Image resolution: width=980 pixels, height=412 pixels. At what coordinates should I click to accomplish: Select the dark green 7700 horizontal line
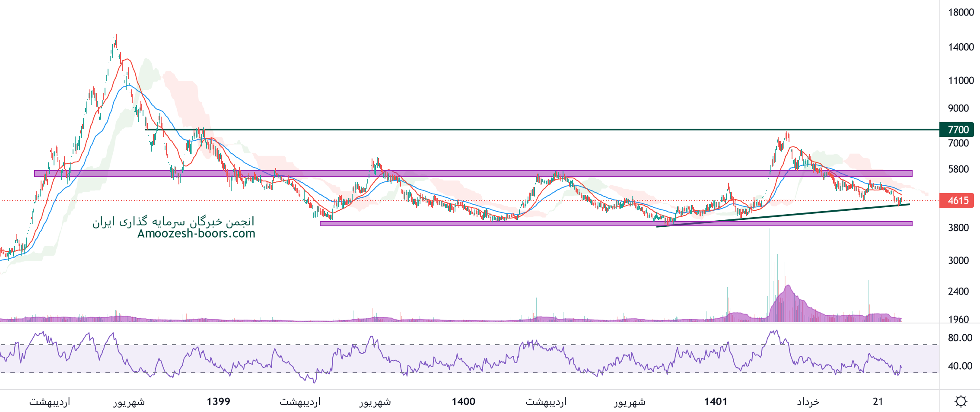pyautogui.click(x=519, y=129)
